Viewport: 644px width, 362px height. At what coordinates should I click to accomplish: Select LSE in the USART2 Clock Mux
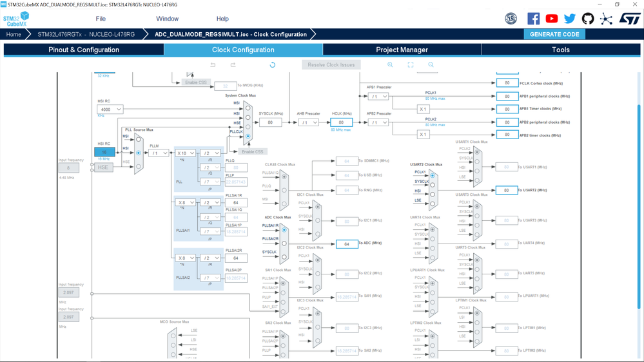pyautogui.click(x=433, y=204)
